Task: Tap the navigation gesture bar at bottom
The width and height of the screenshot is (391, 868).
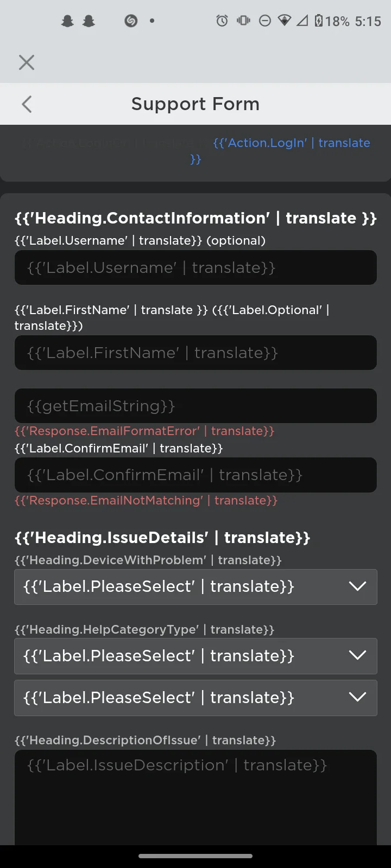Action: tap(195, 856)
